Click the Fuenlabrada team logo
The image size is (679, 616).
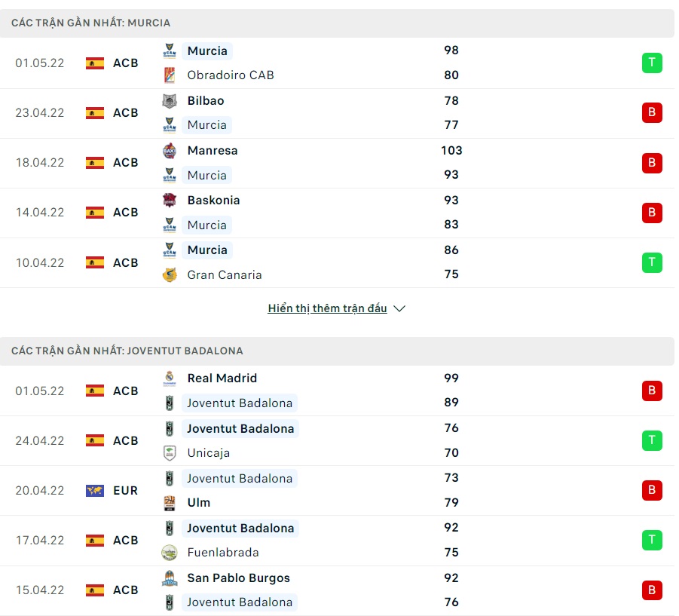pyautogui.click(x=170, y=552)
